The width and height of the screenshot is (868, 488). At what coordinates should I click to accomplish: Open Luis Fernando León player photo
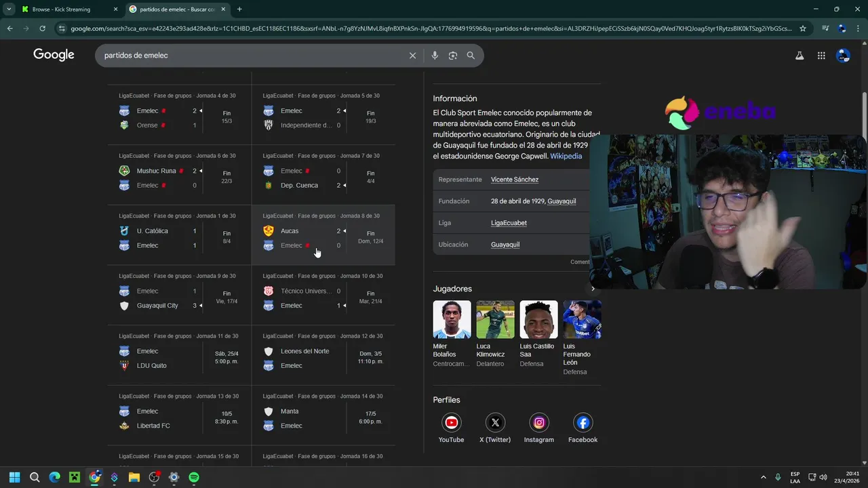point(582,319)
